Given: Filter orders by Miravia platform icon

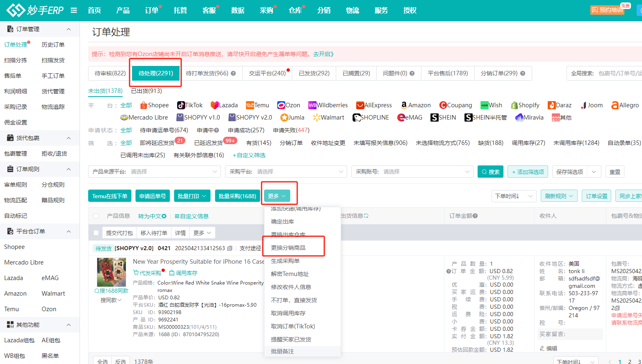Looking at the screenshot, I should click(x=519, y=118).
